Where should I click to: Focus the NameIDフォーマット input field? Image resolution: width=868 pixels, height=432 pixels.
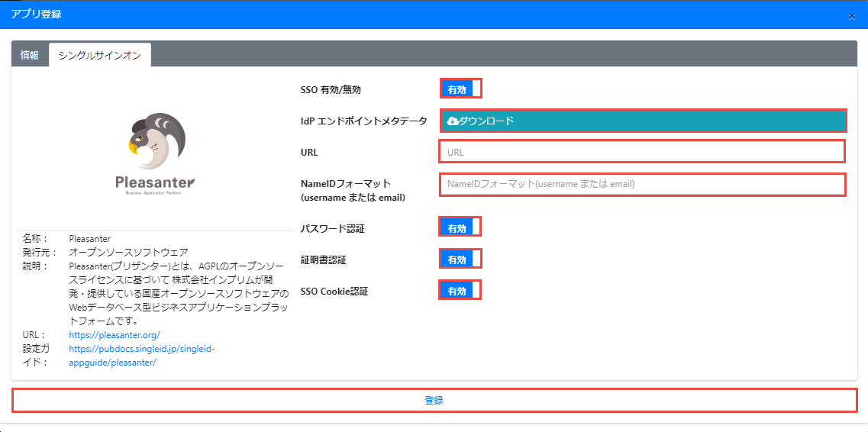coord(643,184)
